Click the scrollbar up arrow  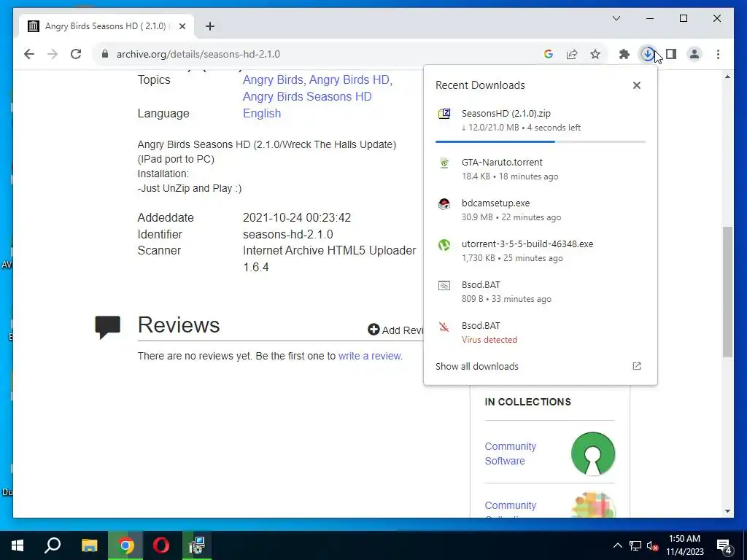(727, 77)
